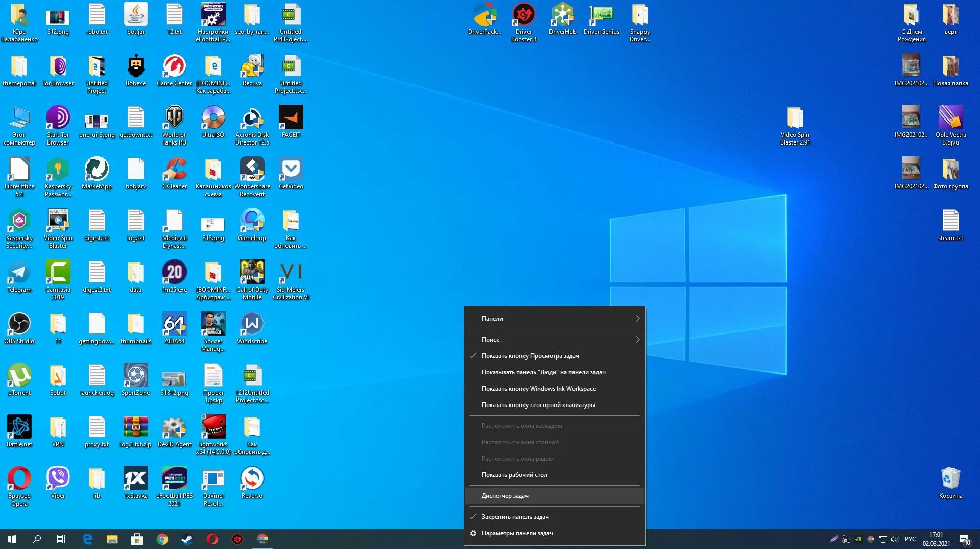980x549 pixels.
Task: Open the UltraISO desktop icon
Action: [x=213, y=122]
